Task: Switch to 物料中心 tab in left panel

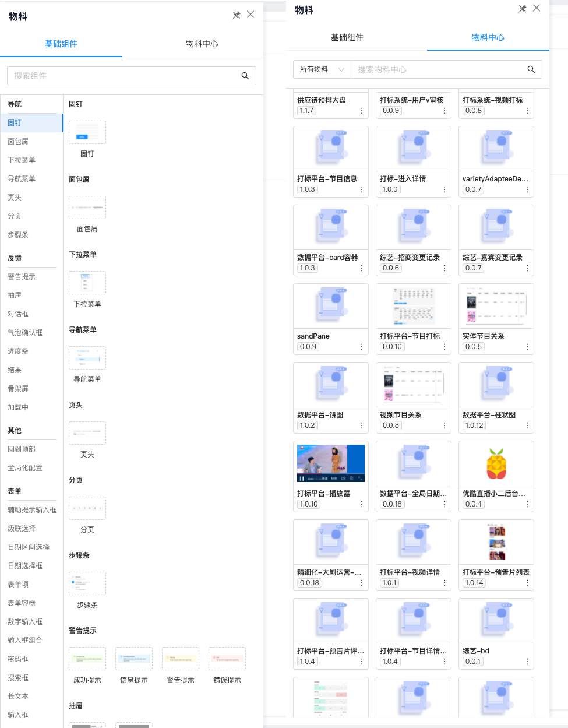Action: point(202,44)
